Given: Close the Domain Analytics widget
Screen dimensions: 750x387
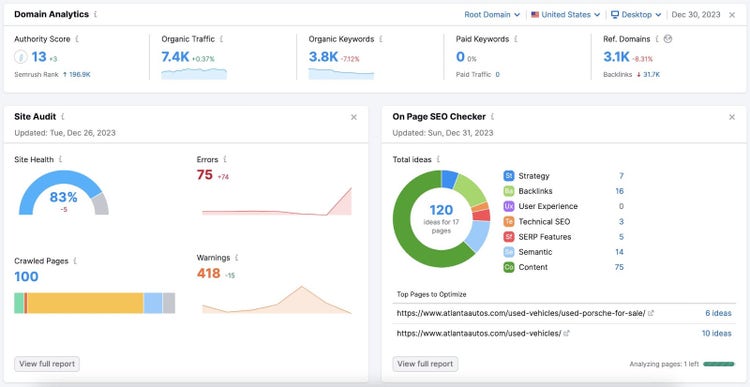Looking at the screenshot, I should (732, 15).
